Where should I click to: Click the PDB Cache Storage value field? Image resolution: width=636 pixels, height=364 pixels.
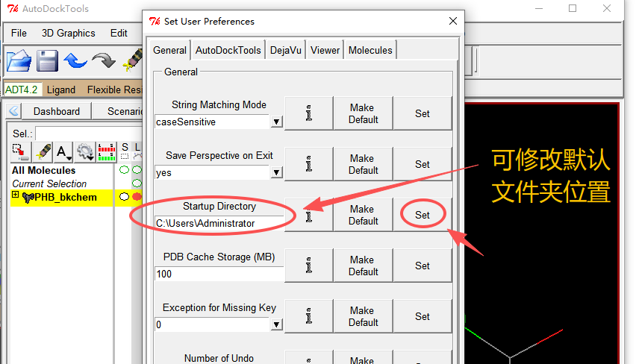click(218, 274)
